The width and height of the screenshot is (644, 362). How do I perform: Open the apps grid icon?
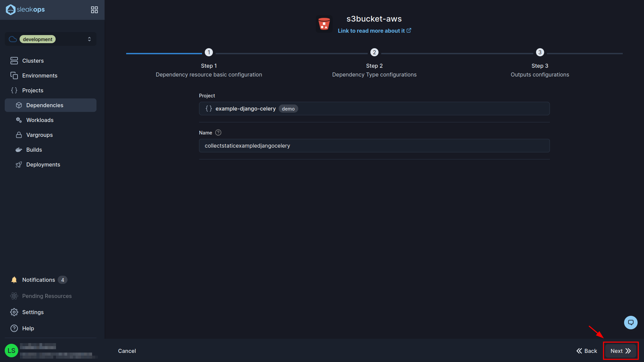[94, 10]
